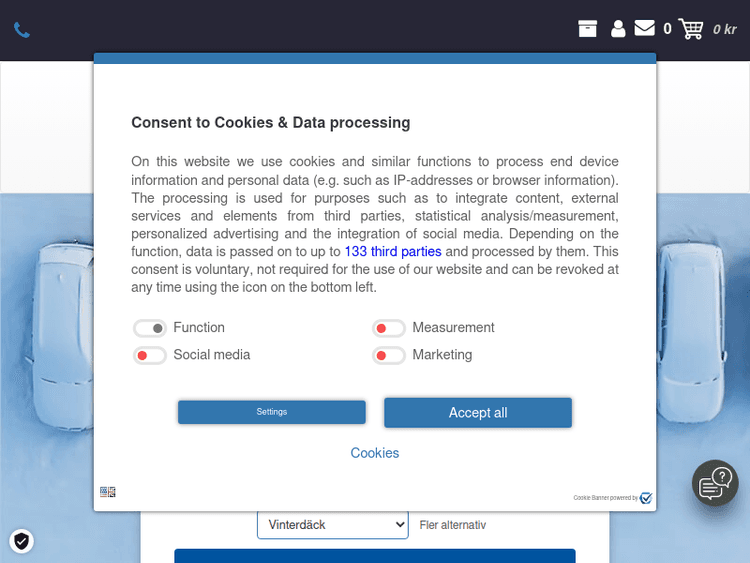This screenshot has width=750, height=563.
Task: Open the user account icon
Action: tap(618, 29)
